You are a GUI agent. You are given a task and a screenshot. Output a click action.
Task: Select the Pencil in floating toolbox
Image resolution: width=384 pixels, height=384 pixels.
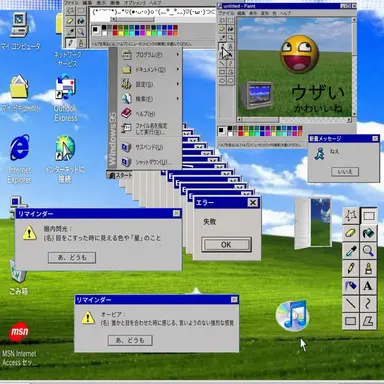tap(351, 268)
